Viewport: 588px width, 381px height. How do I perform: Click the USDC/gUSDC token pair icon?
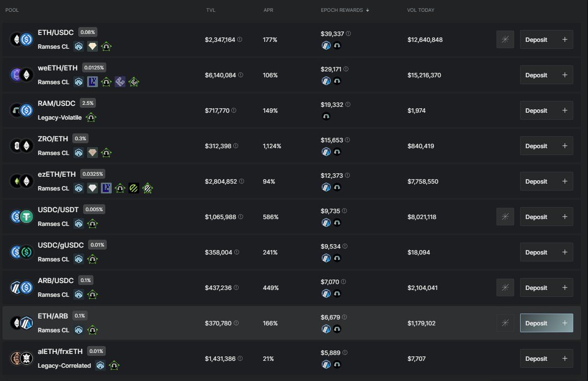pyautogui.click(x=21, y=252)
